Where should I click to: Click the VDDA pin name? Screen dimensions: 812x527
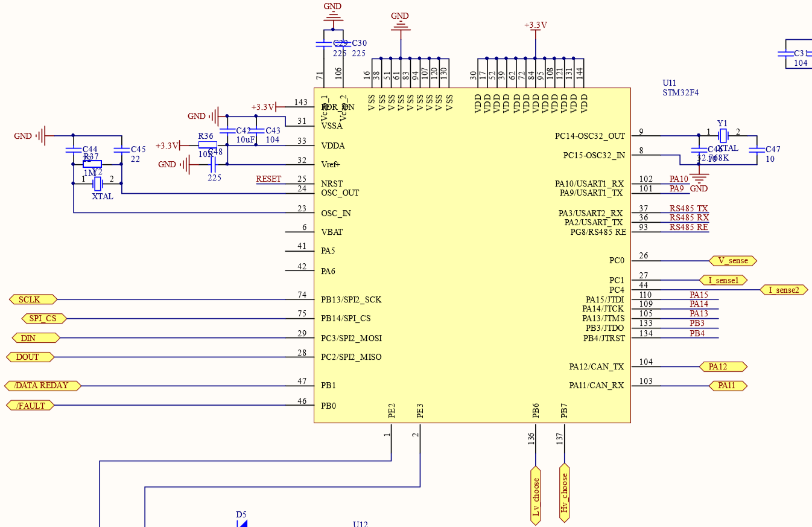tap(333, 146)
